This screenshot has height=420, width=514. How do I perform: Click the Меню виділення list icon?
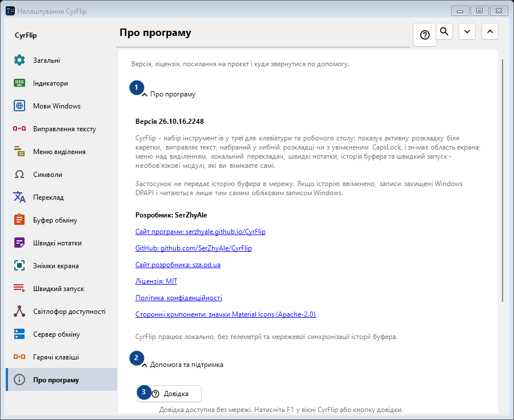pyautogui.click(x=19, y=151)
